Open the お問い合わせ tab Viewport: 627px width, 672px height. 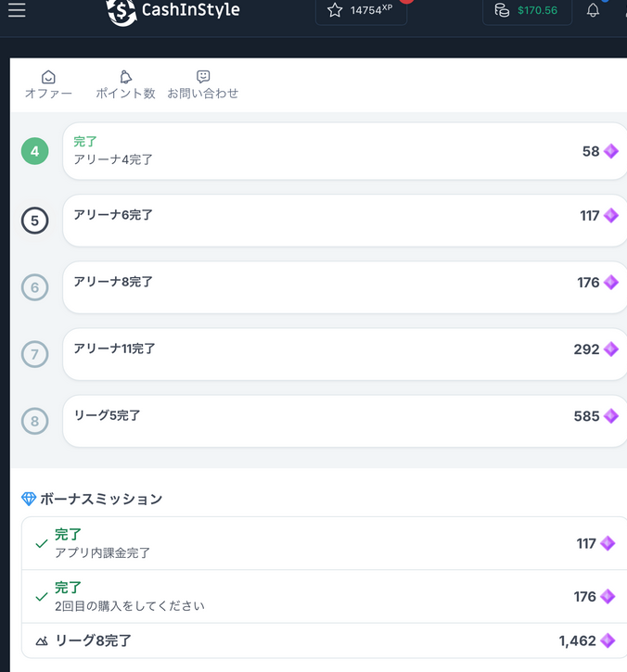[203, 85]
